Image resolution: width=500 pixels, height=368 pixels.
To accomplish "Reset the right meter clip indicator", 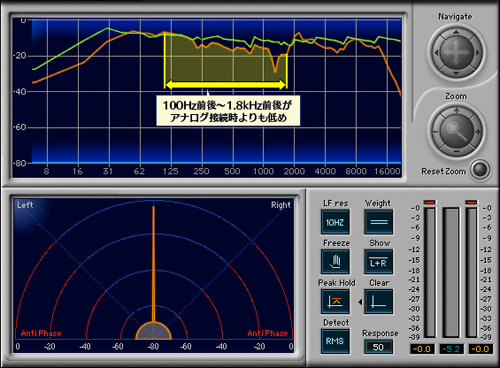I will tap(472, 202).
